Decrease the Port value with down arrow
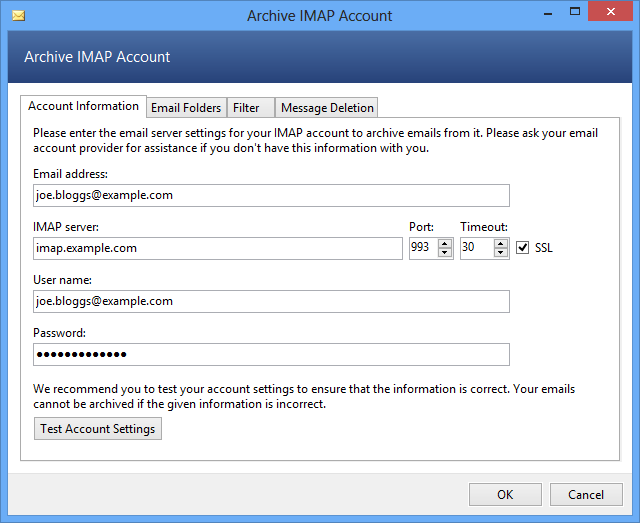 coord(445,253)
